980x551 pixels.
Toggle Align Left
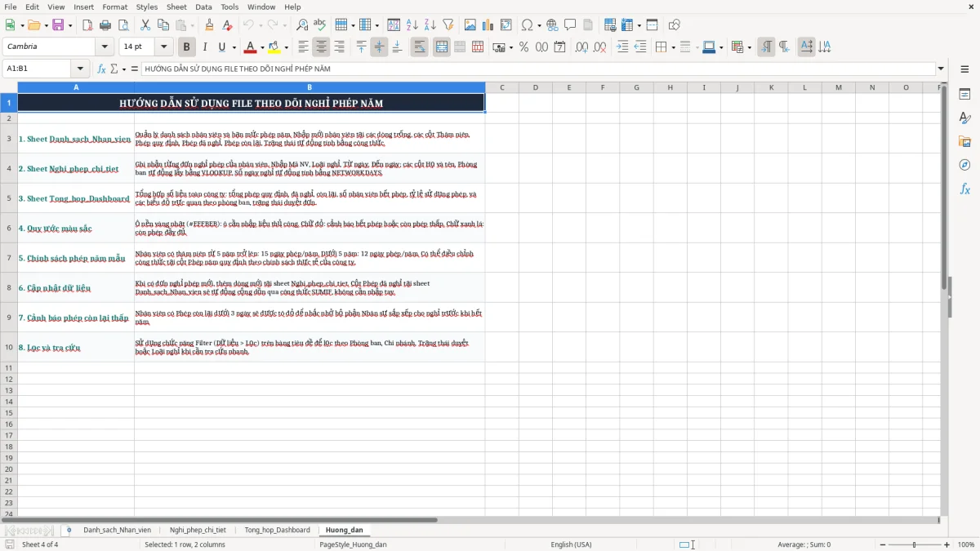click(303, 47)
